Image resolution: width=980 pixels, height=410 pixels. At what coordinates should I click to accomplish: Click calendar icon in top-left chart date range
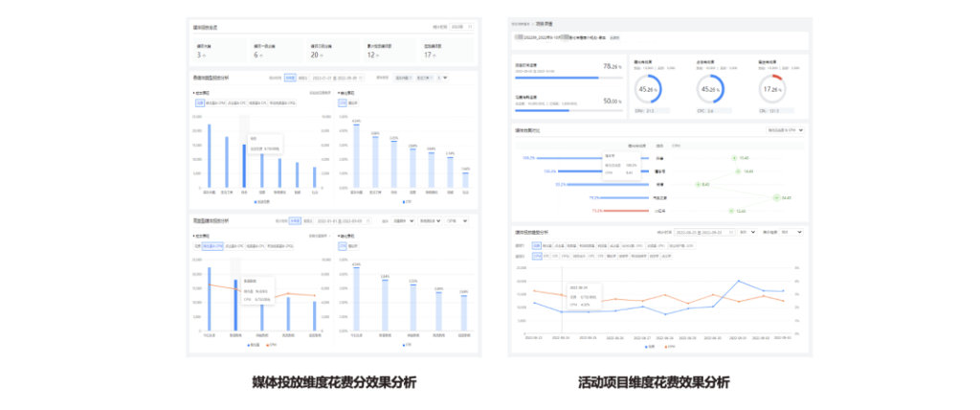[361, 78]
